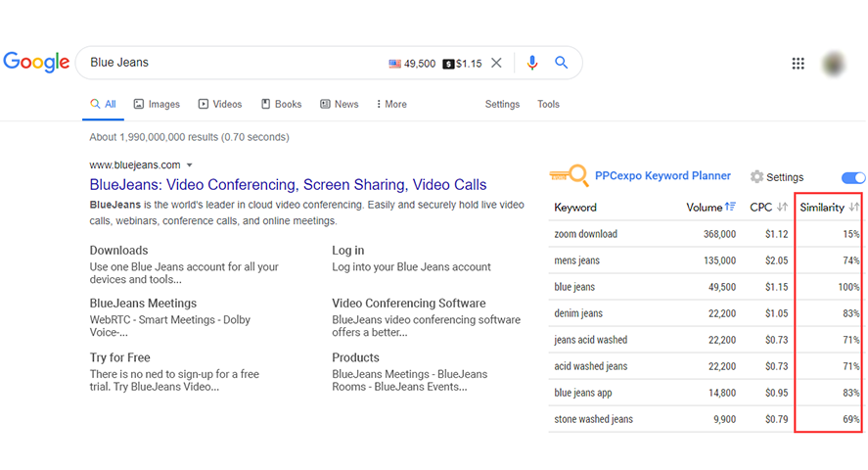Switch to the News tab
868x470 pixels.
339,104
